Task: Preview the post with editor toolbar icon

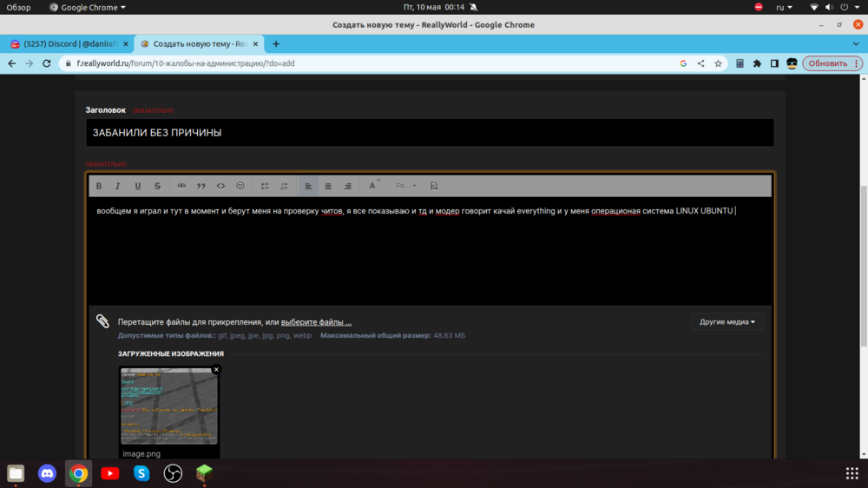Action: coord(434,186)
